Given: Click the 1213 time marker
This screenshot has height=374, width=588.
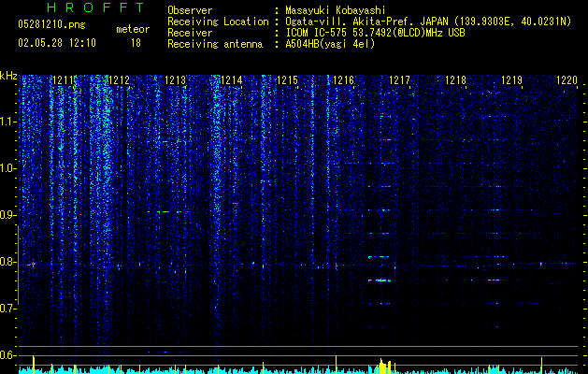Looking at the screenshot, I should pos(175,79).
